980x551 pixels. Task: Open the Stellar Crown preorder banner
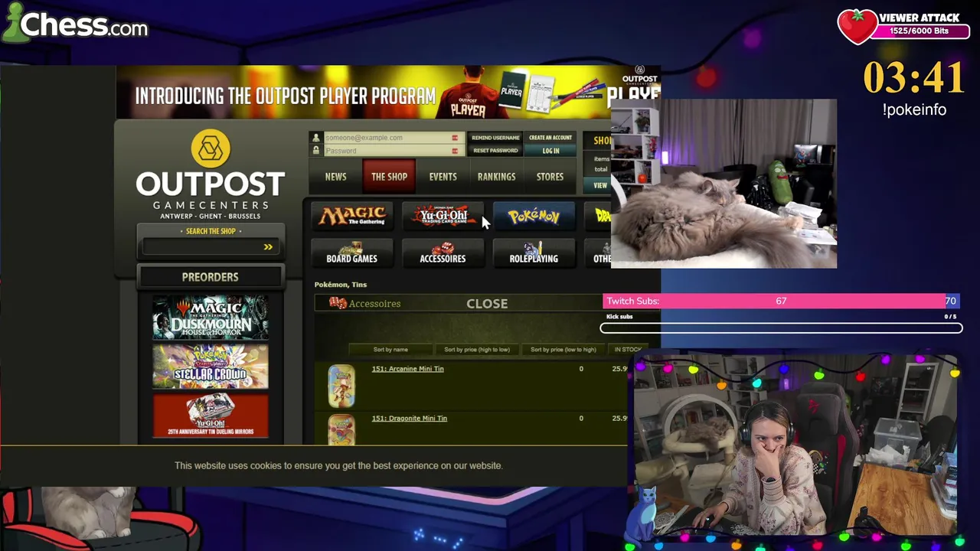(211, 367)
